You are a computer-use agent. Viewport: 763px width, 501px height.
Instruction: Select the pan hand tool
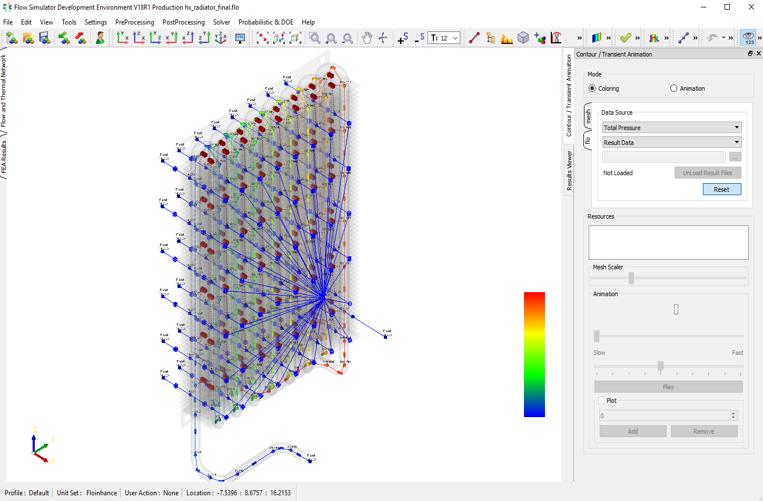[x=367, y=38]
